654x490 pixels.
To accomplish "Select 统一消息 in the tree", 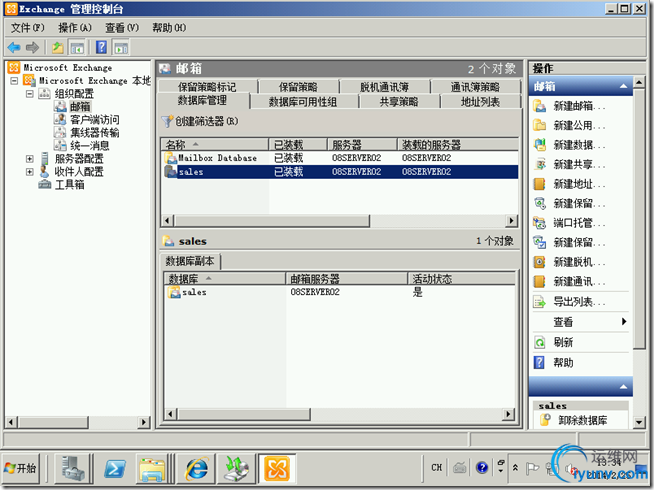I will point(90,146).
